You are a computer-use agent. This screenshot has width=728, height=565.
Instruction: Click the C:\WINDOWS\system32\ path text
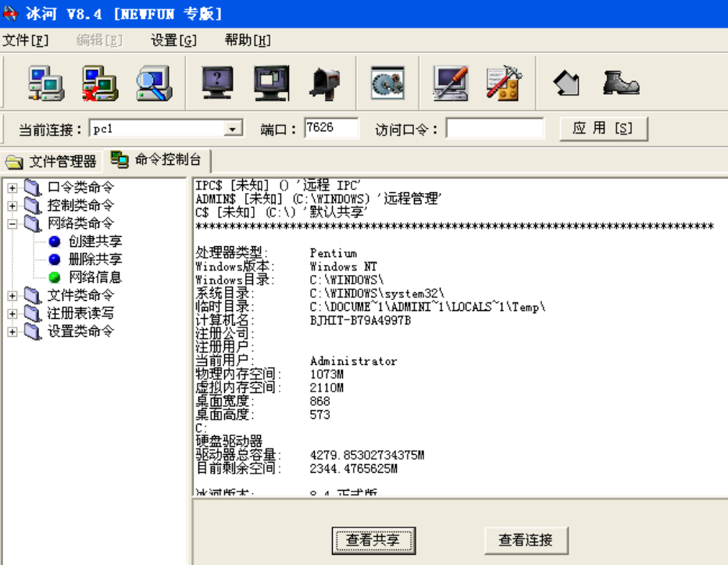tap(377, 294)
